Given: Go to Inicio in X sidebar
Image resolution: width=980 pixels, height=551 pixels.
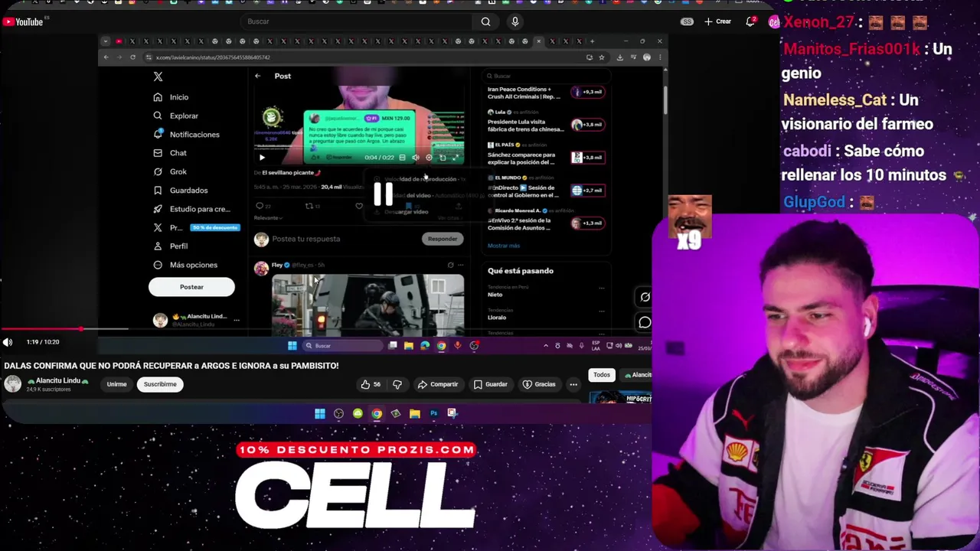Looking at the screenshot, I should (171, 97).
